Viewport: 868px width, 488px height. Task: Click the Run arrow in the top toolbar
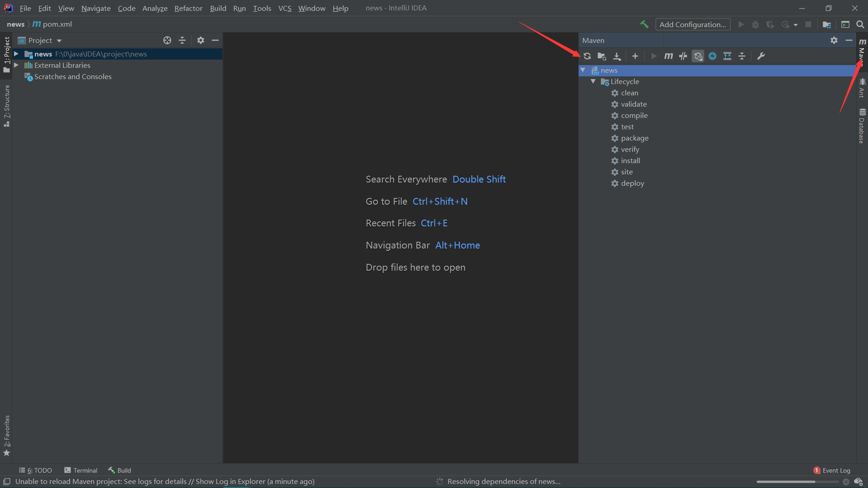741,24
